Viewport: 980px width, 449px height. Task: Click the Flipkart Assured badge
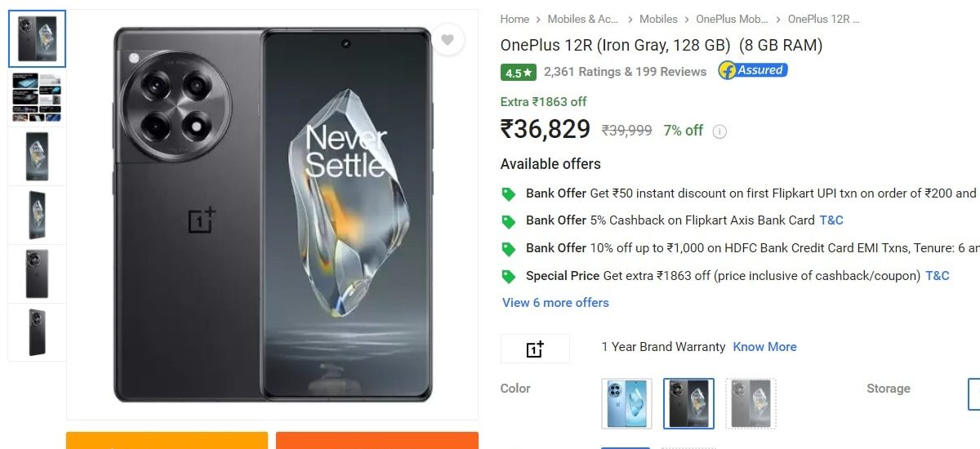coord(753,71)
